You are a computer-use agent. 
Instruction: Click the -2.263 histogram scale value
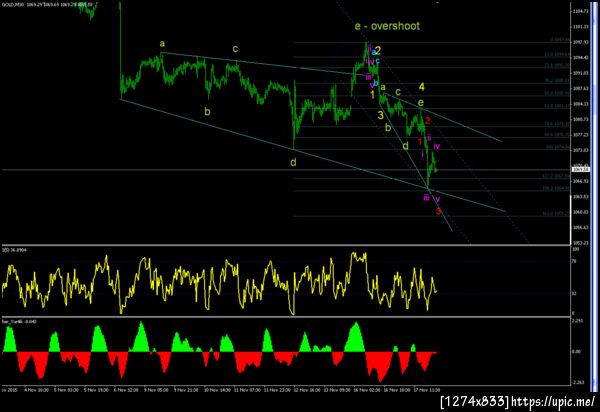click(577, 383)
